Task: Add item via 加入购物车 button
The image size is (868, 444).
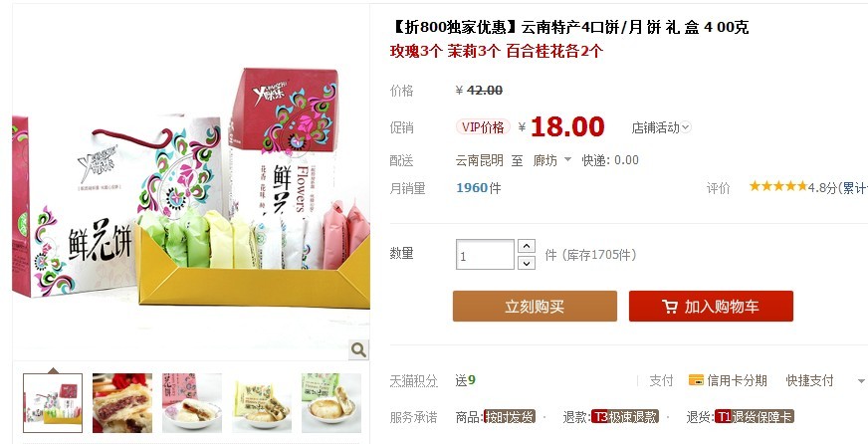Action: tap(711, 307)
